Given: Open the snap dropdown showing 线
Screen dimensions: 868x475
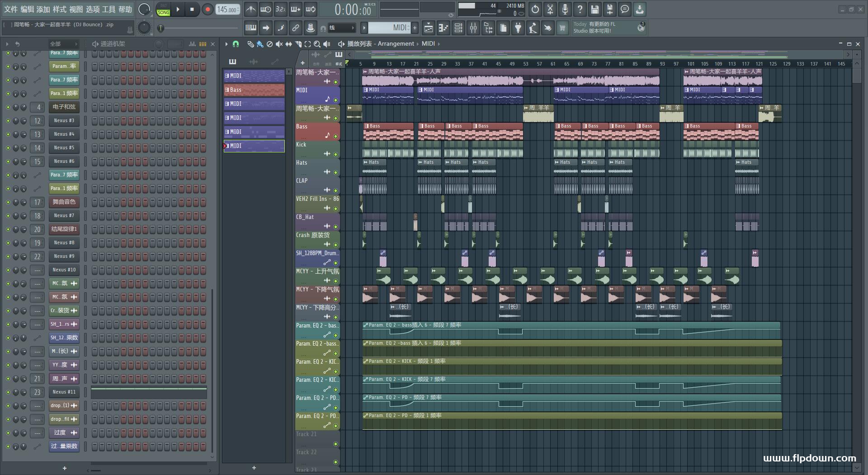Looking at the screenshot, I should point(341,28).
